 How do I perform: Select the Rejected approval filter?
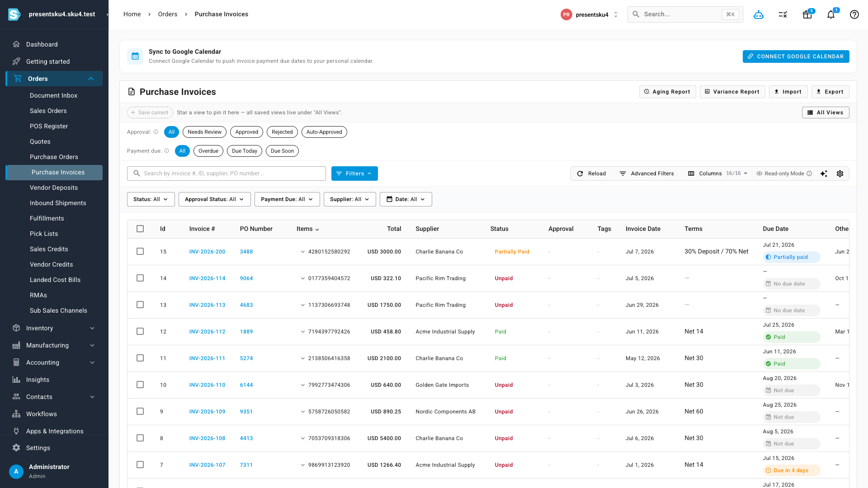pyautogui.click(x=282, y=132)
